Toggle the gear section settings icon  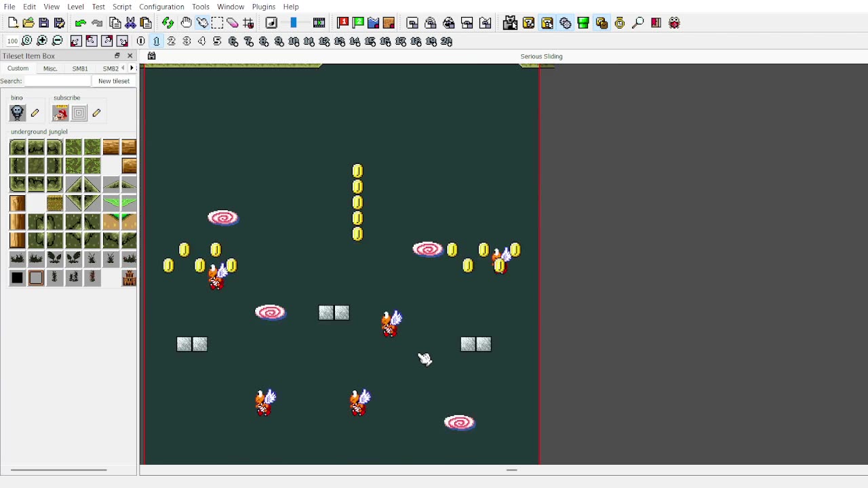(x=565, y=23)
